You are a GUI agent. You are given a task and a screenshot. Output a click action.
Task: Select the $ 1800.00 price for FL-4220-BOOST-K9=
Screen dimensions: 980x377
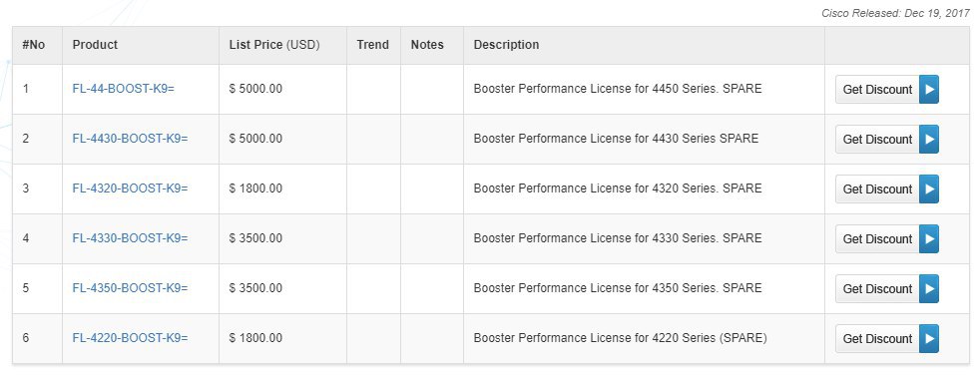pos(255,338)
